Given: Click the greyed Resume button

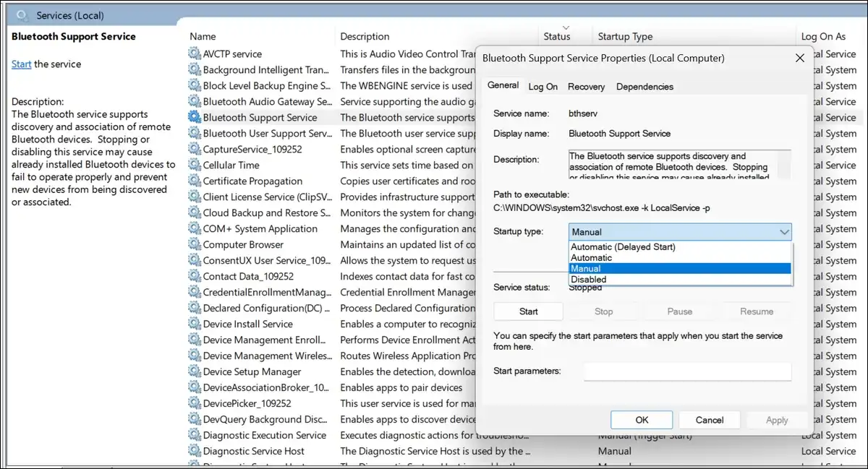Looking at the screenshot, I should pyautogui.click(x=757, y=311).
